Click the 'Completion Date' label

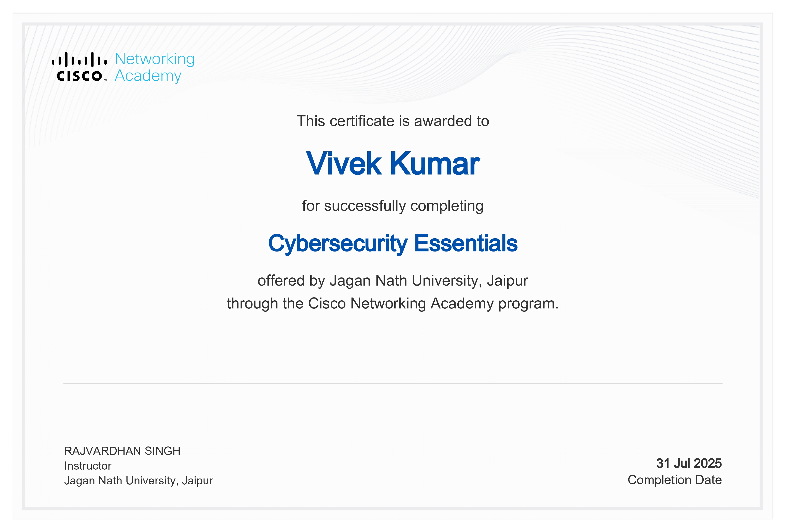(x=674, y=480)
